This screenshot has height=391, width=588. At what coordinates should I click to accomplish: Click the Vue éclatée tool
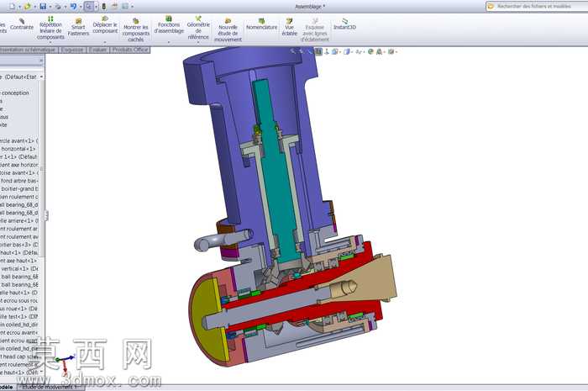point(289,27)
